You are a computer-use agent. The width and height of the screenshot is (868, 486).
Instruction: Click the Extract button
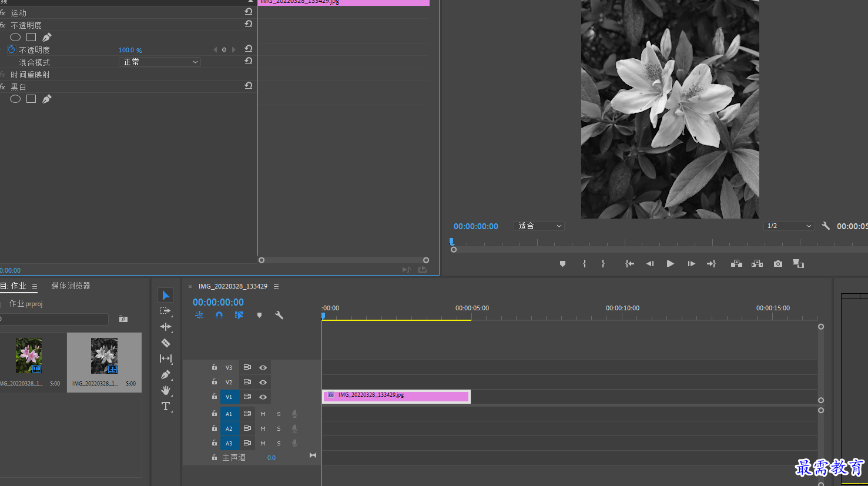pyautogui.click(x=757, y=264)
